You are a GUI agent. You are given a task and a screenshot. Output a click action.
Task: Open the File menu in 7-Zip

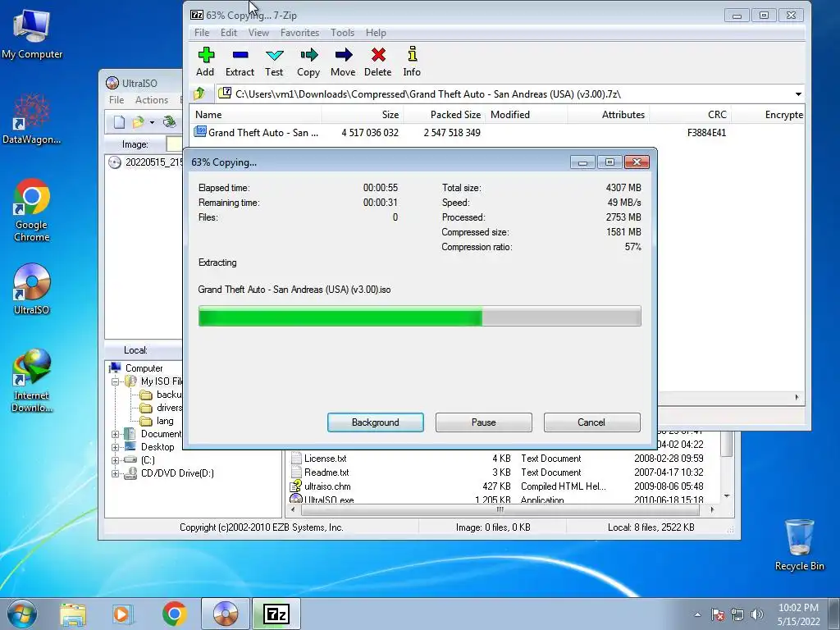coord(202,33)
